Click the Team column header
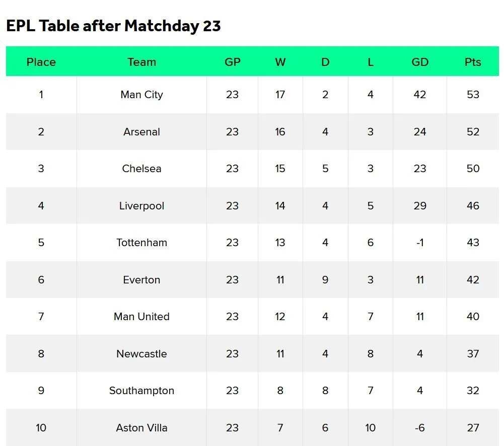Screen dimensions: 504x446 (141, 62)
